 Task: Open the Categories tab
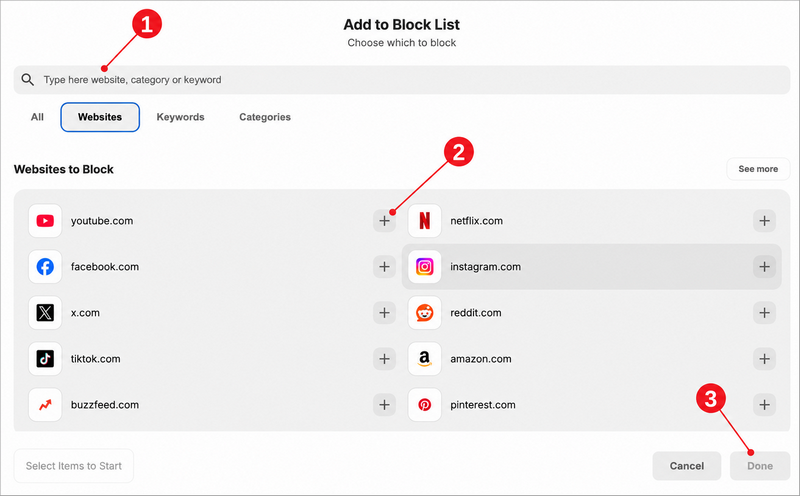click(265, 117)
